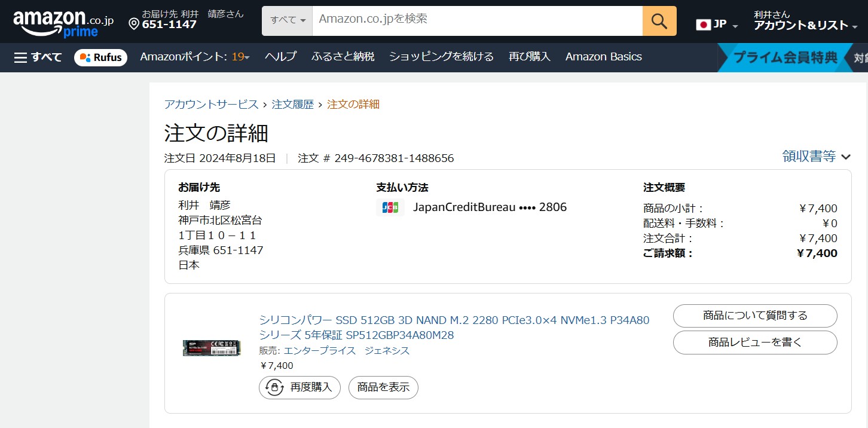Click the SSD product thumbnail image

click(x=212, y=347)
